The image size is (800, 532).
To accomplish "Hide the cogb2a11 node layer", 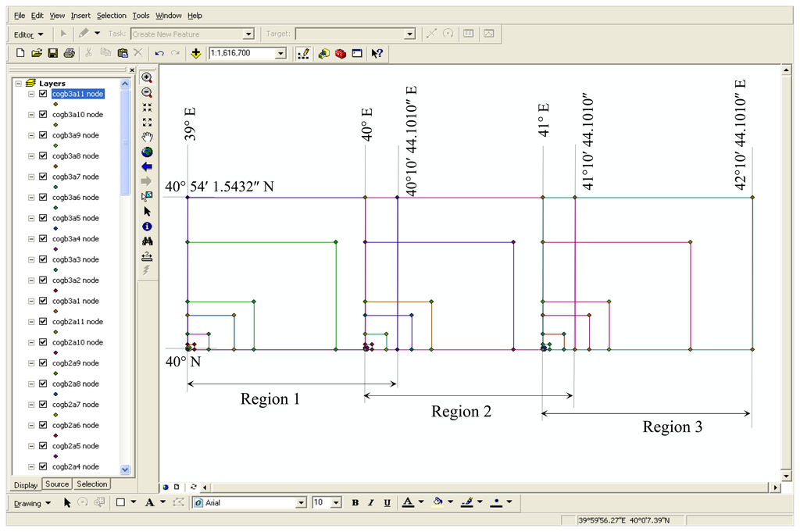I will click(x=44, y=322).
